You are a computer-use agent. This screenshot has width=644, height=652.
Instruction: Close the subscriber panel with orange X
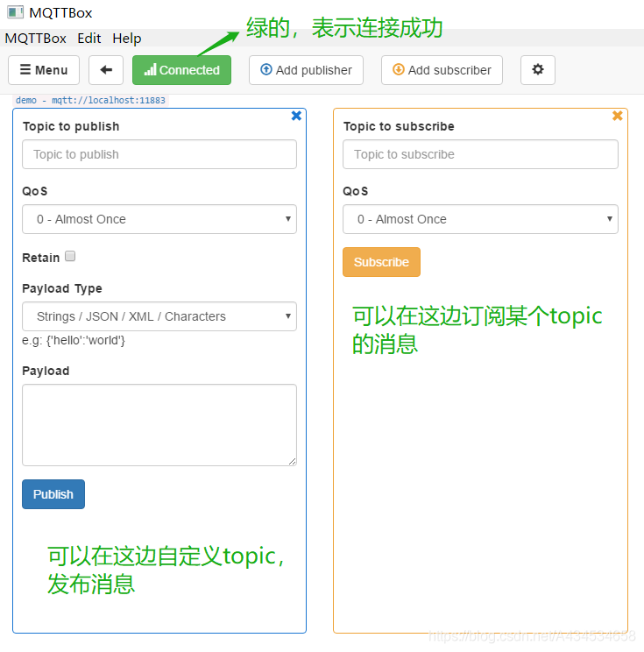pos(618,116)
